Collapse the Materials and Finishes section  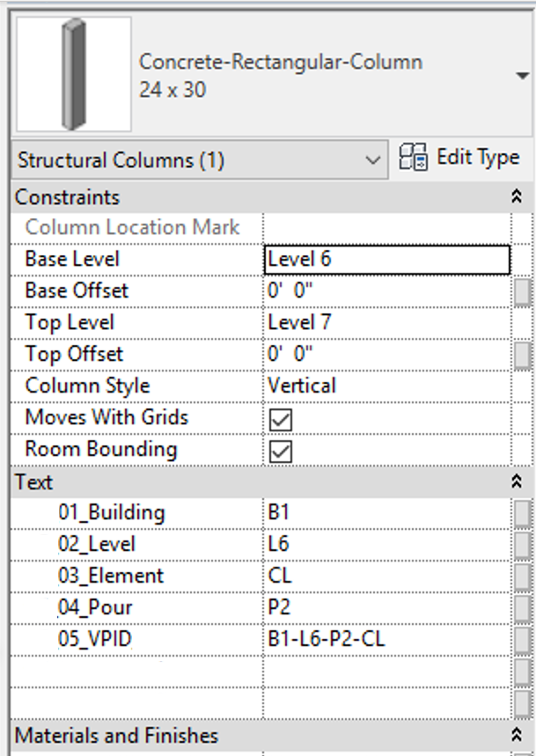[x=517, y=736]
